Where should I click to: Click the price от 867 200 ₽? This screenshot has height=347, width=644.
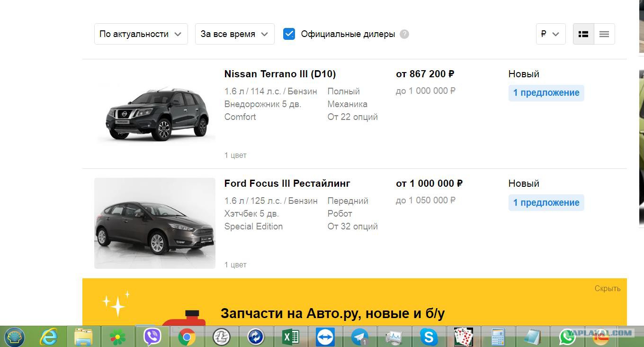point(425,74)
